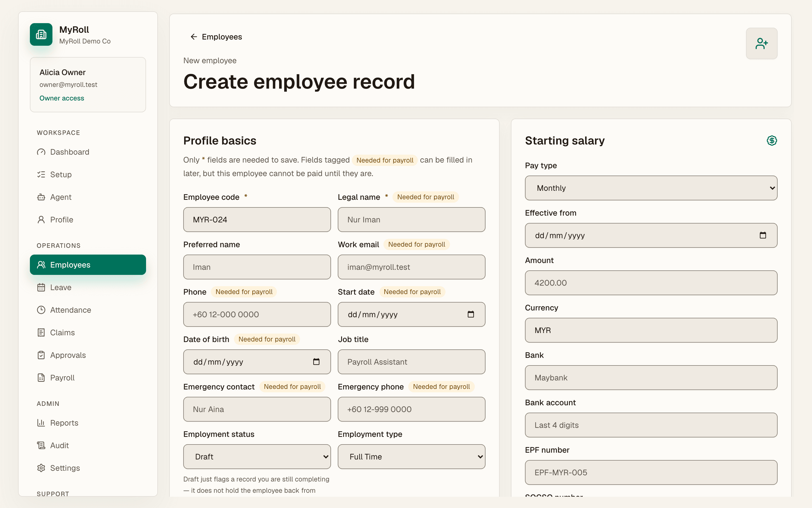Click the Employees people icon in sidebar

point(41,265)
